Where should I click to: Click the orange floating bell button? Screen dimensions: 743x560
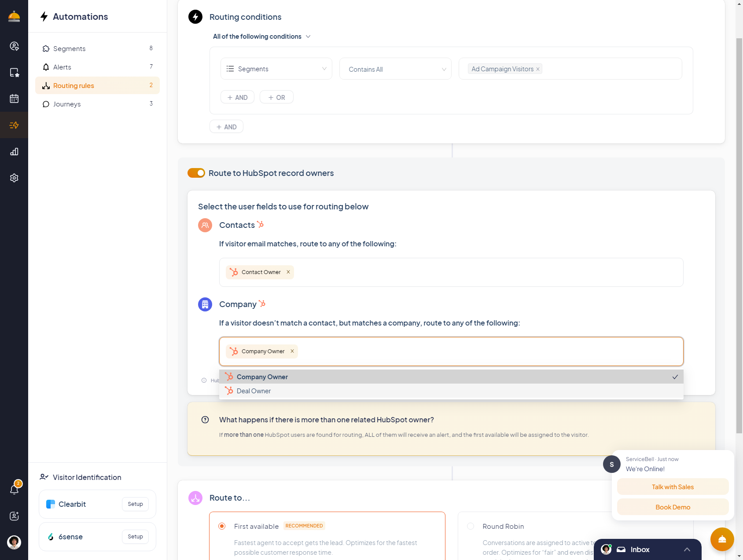point(722,539)
